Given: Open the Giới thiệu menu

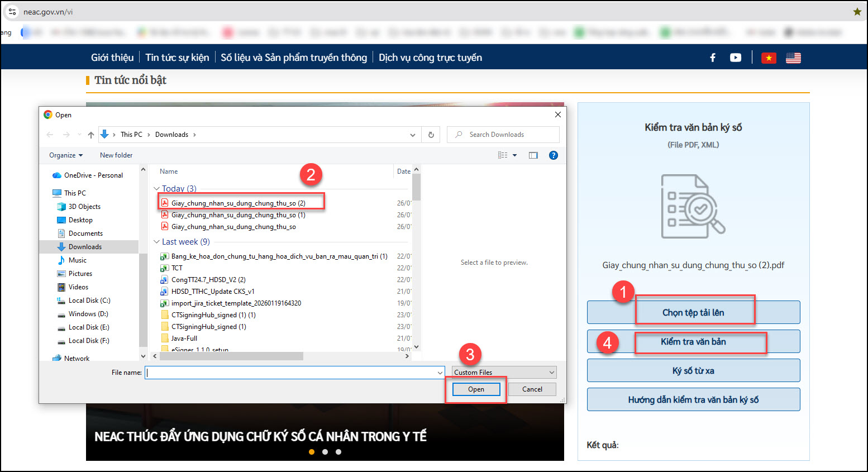Looking at the screenshot, I should pos(112,58).
